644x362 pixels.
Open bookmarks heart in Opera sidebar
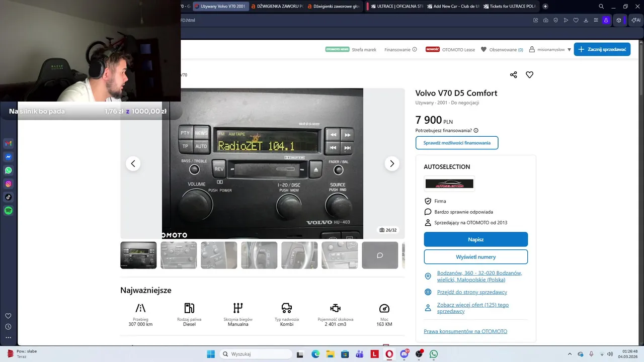(8, 316)
